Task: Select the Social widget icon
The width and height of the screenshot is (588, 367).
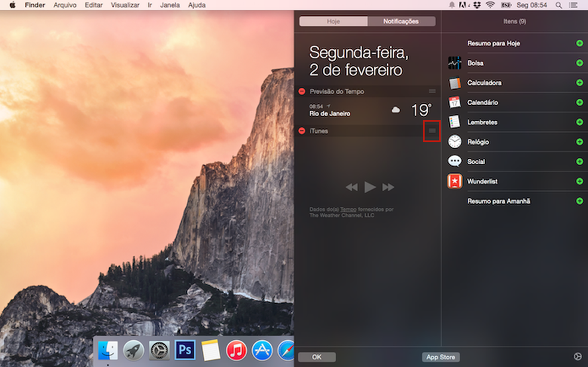Action: [x=454, y=161]
